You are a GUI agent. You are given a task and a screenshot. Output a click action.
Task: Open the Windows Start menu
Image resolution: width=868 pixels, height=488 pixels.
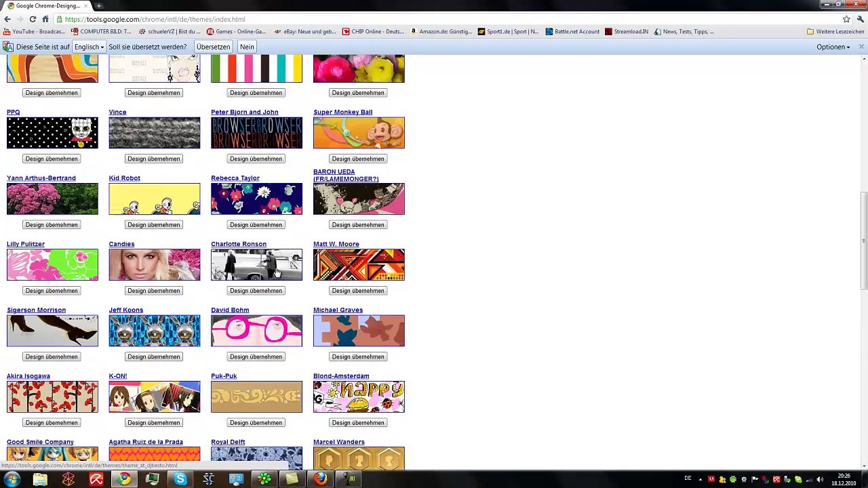point(12,479)
